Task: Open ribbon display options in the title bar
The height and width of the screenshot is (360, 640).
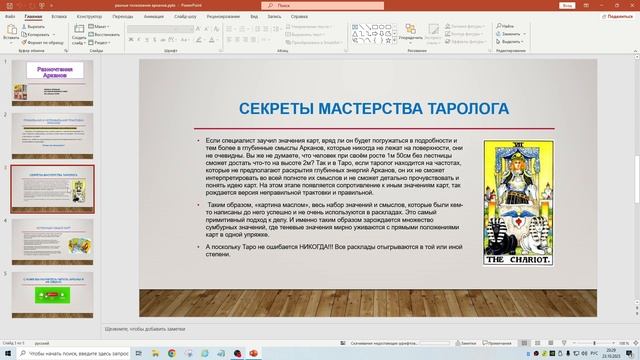Action: tap(586, 6)
